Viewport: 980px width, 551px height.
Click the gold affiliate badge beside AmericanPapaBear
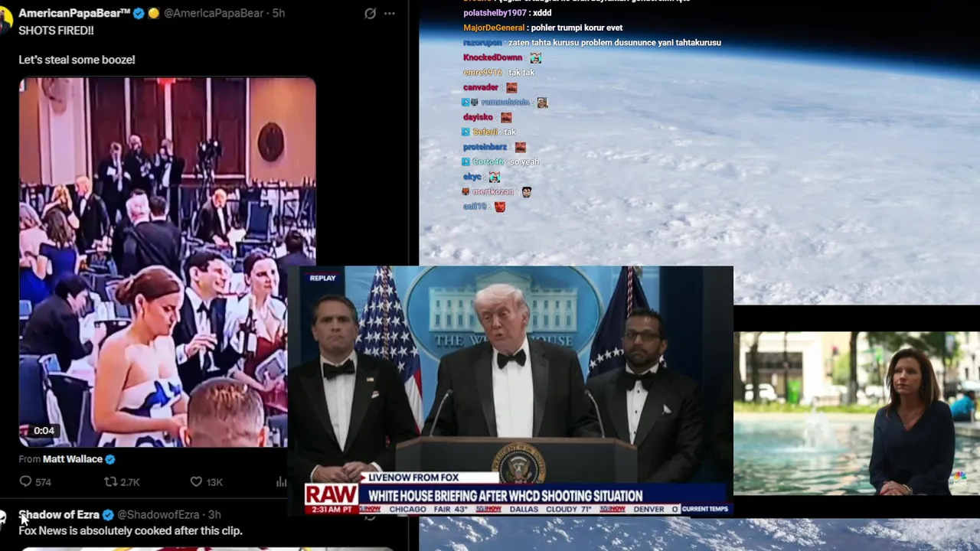pyautogui.click(x=153, y=13)
